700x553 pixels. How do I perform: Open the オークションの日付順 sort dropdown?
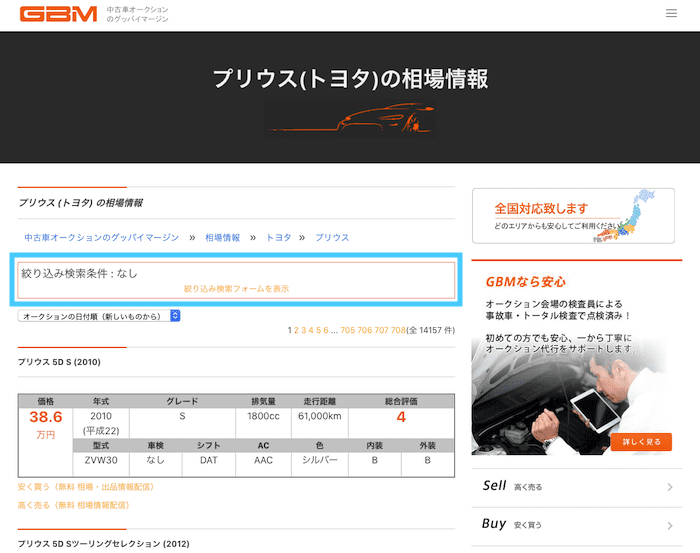pos(99,316)
